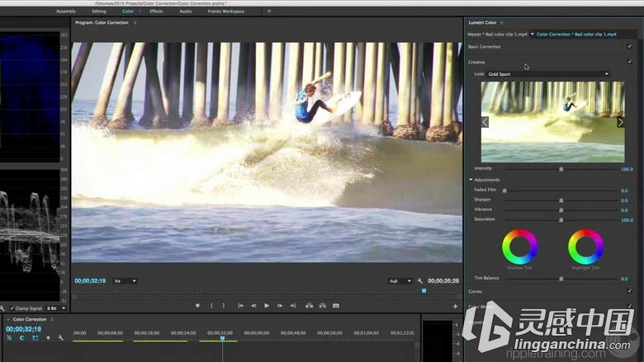Open zoom level Fit dropdown
The image size is (644, 362).
125,281
